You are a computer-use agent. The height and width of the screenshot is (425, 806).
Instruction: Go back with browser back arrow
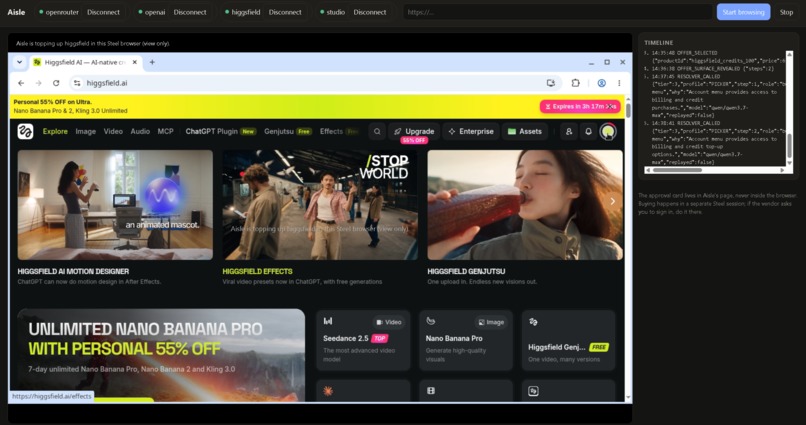coord(21,83)
